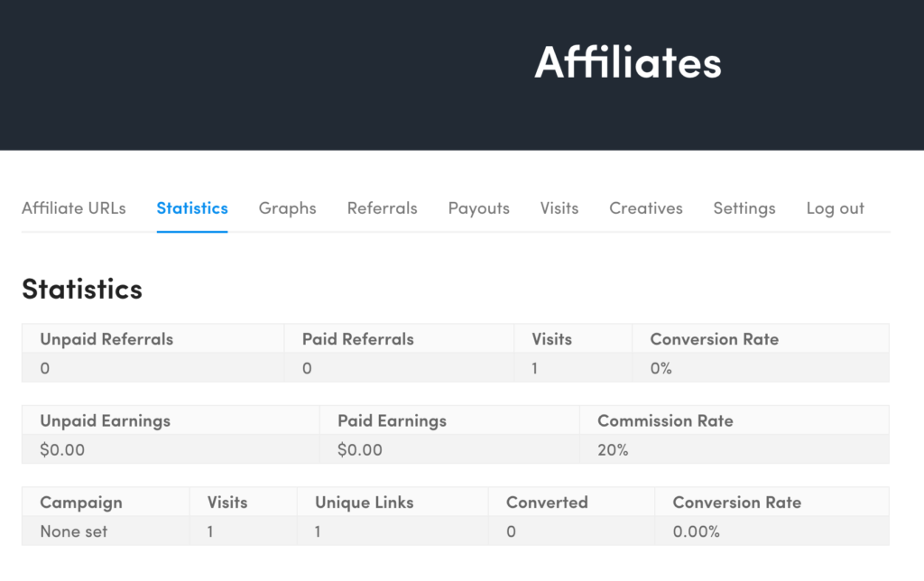Select the Conversion Rate header
Screen dimensions: 924x581
[714, 338]
